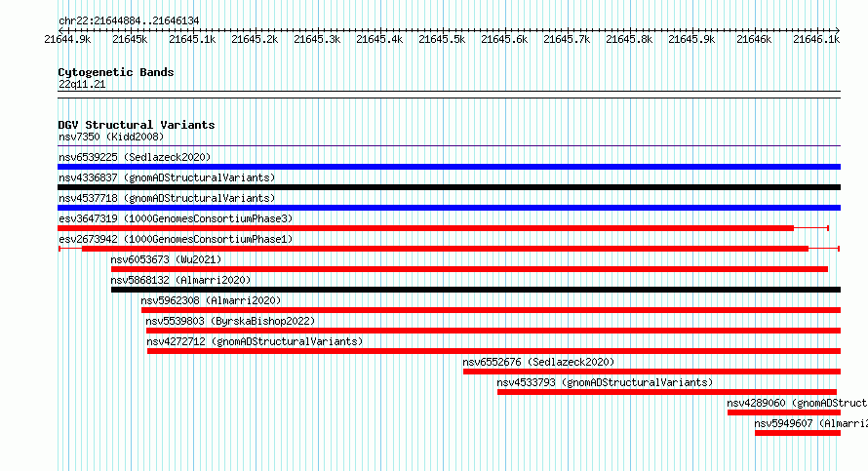
Task: Click esv3647319 (1000GenomesConsortiumPhase3) label
Action: [176, 218]
